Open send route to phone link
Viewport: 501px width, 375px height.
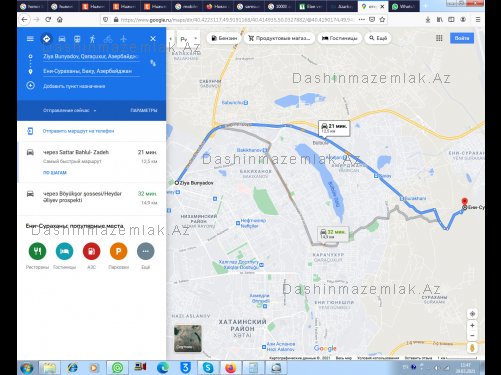pyautogui.click(x=78, y=131)
